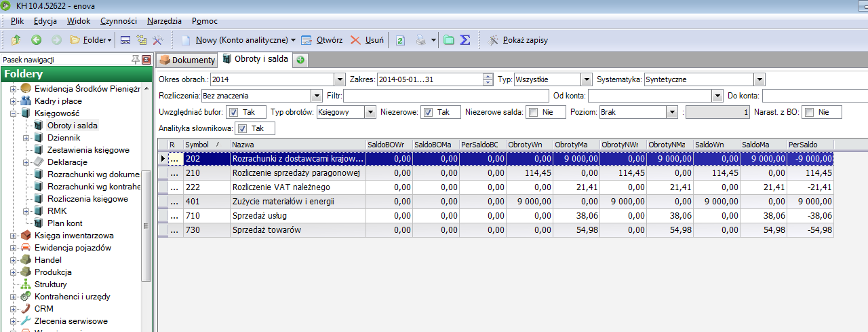Expand Ewidencja Środków Pieniężnych tree node
The width and height of the screenshot is (868, 332).
[13, 89]
